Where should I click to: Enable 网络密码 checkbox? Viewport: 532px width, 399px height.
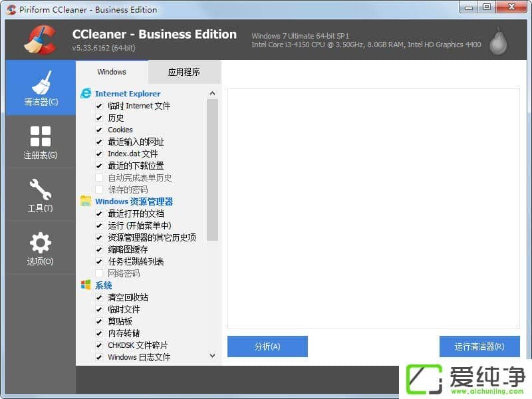(x=99, y=273)
